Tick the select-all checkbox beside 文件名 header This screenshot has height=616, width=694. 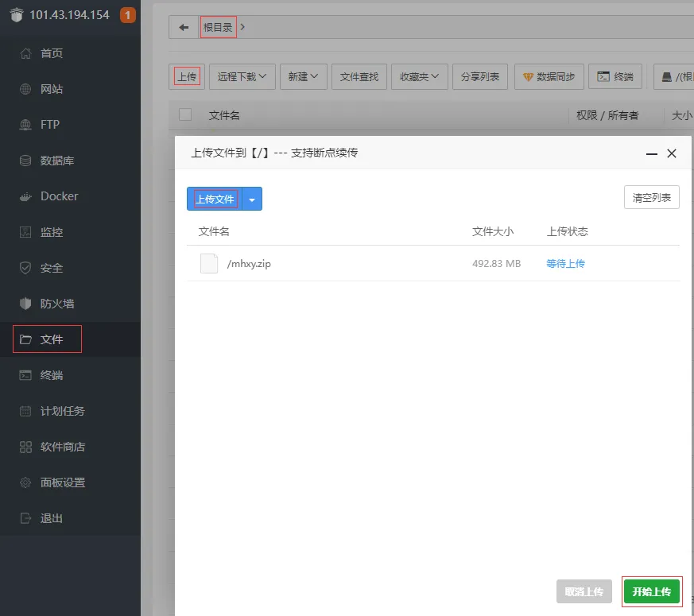tap(185, 114)
